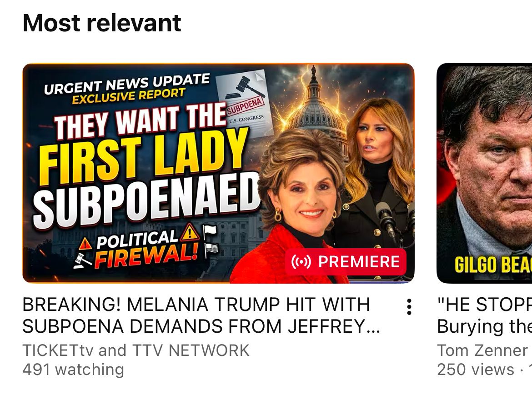Open the Gilgo Beach video thumbnail
The image size is (532, 400).
pos(485,173)
